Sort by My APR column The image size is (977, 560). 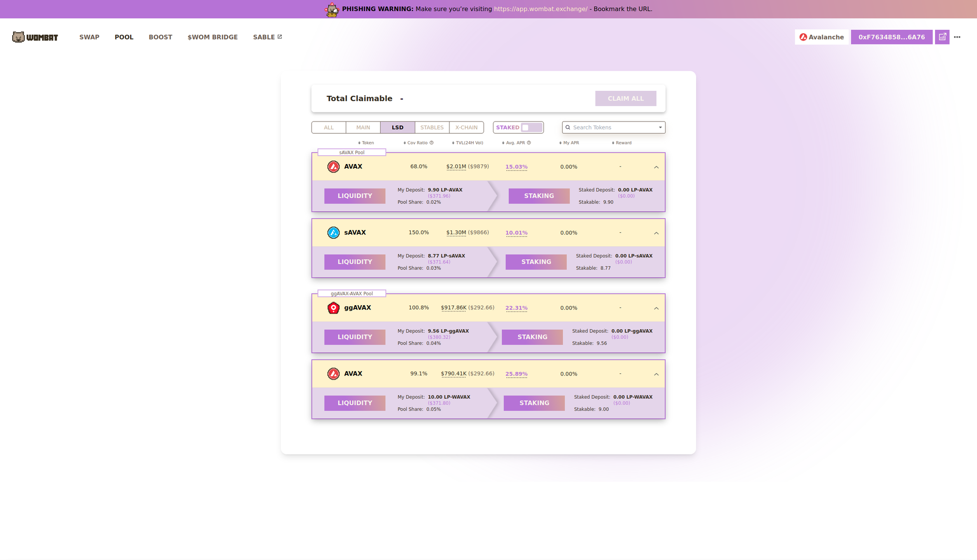click(x=569, y=143)
